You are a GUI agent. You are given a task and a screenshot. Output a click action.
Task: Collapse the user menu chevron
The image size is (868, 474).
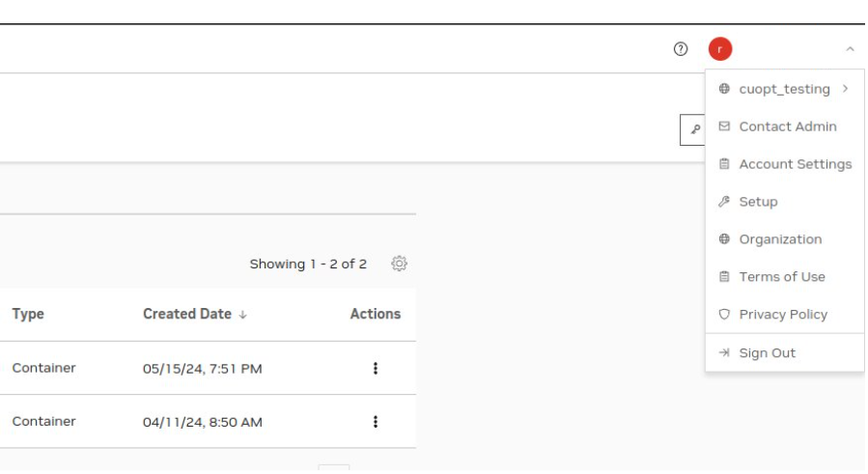pyautogui.click(x=850, y=49)
